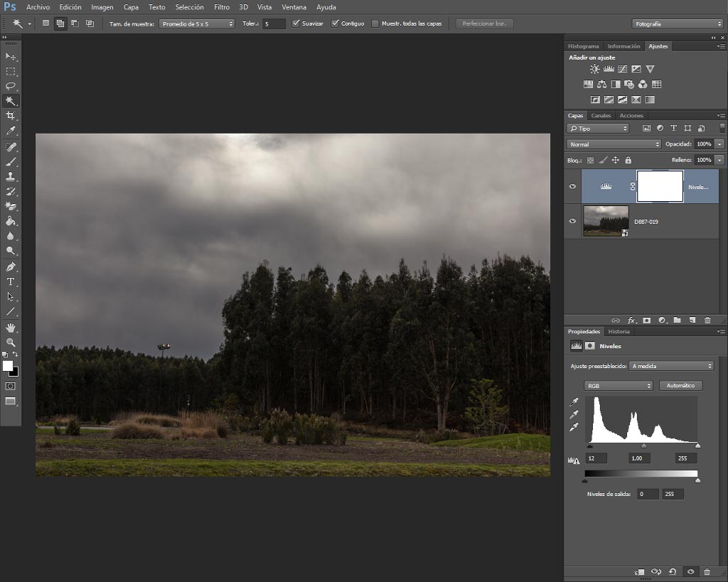Image resolution: width=728 pixels, height=582 pixels.
Task: Open the RGB channel dropdown
Action: tap(619, 386)
